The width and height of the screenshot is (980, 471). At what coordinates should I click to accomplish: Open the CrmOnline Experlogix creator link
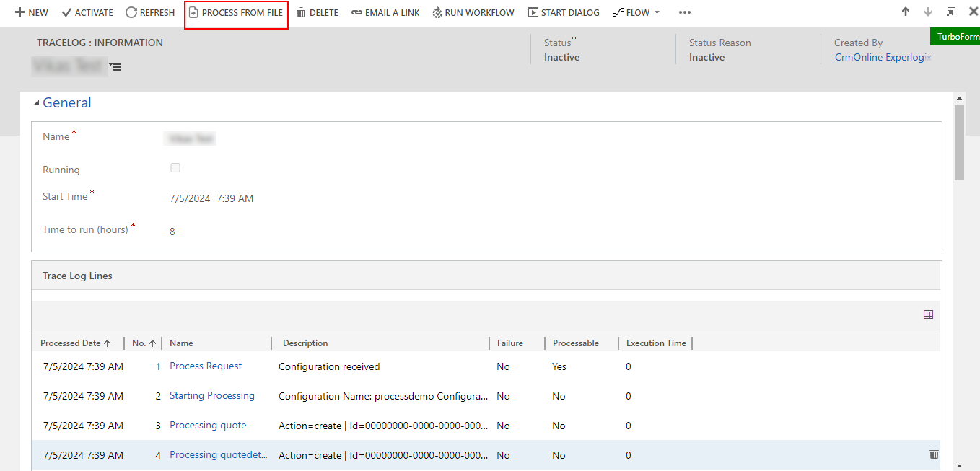click(x=880, y=57)
